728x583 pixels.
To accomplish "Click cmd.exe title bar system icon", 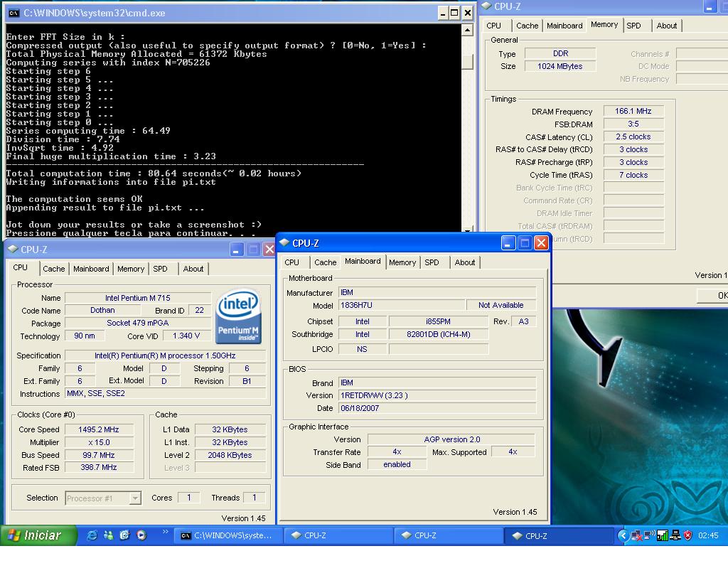I will click(x=14, y=13).
